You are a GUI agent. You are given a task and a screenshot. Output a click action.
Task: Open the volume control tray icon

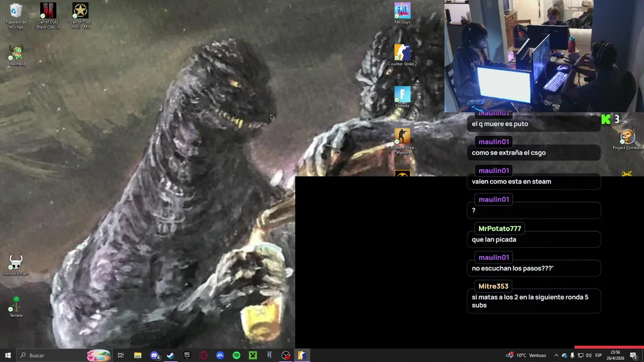588,355
